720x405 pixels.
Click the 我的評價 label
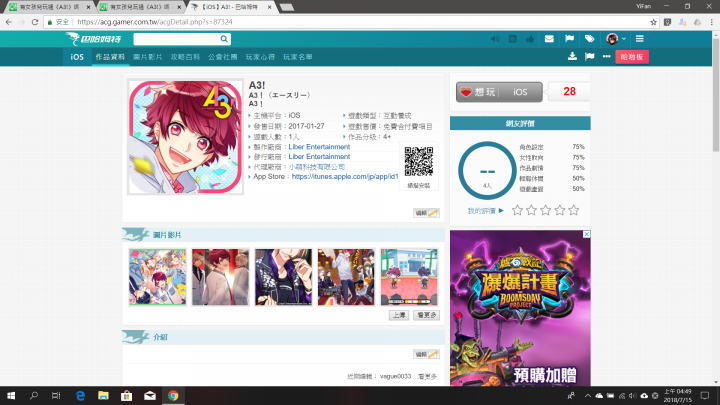482,211
